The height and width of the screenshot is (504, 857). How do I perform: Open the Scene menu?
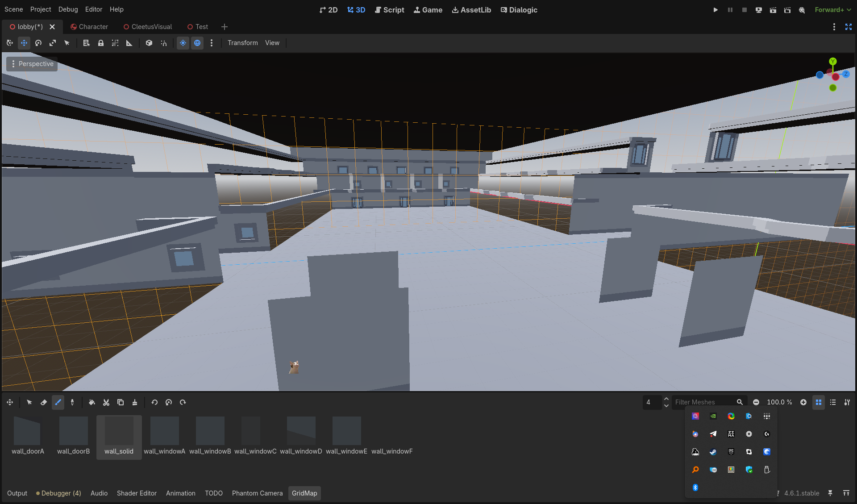click(x=14, y=9)
